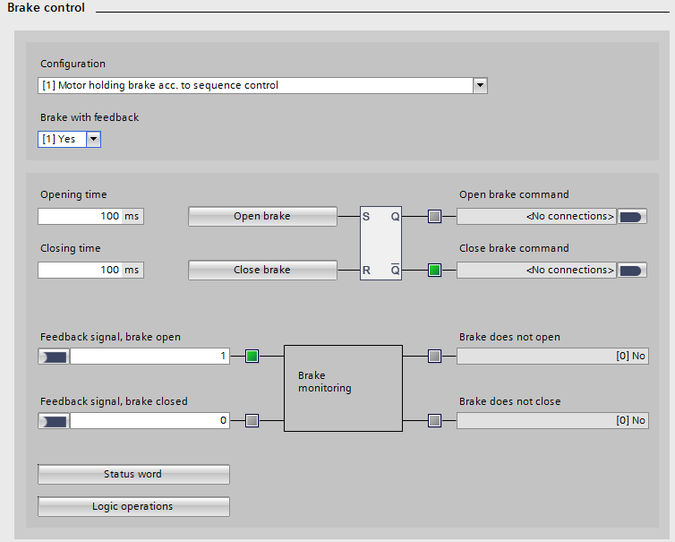Click connector icon beside Open brake command
The width and height of the screenshot is (675, 542).
[x=632, y=216]
